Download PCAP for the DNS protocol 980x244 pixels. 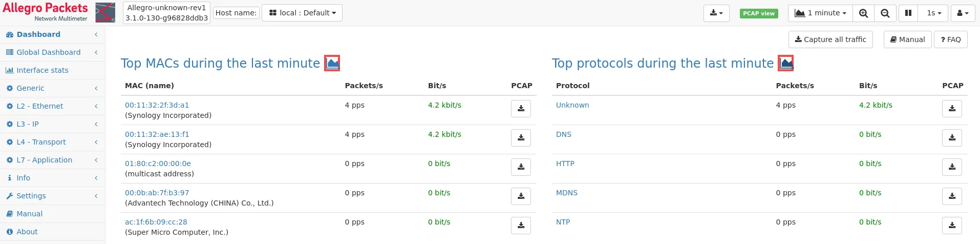952,138
